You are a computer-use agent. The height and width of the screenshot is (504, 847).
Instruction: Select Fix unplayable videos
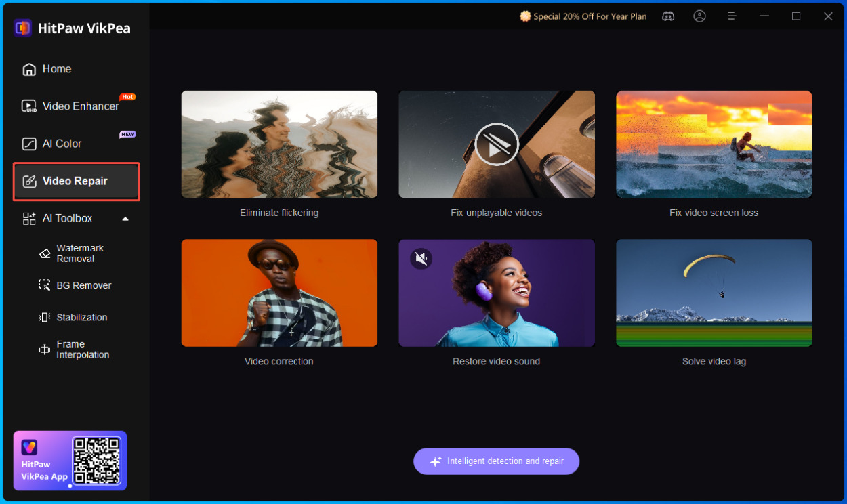[496, 144]
